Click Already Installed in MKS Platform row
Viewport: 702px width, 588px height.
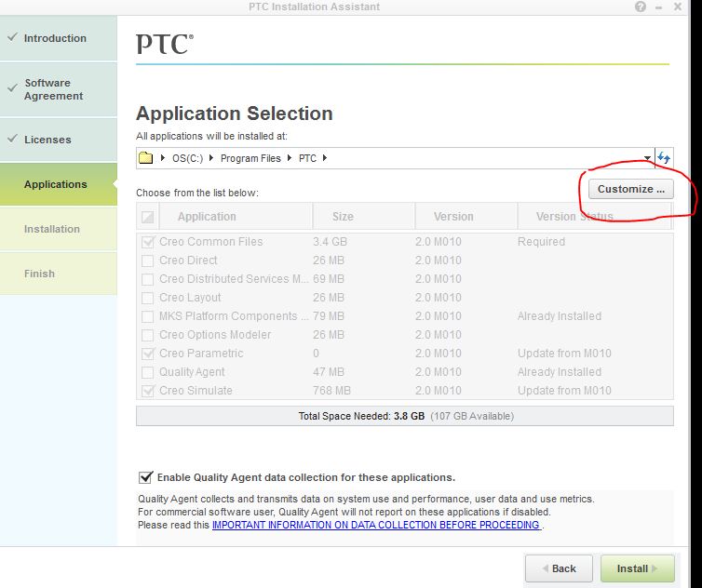coord(560,316)
